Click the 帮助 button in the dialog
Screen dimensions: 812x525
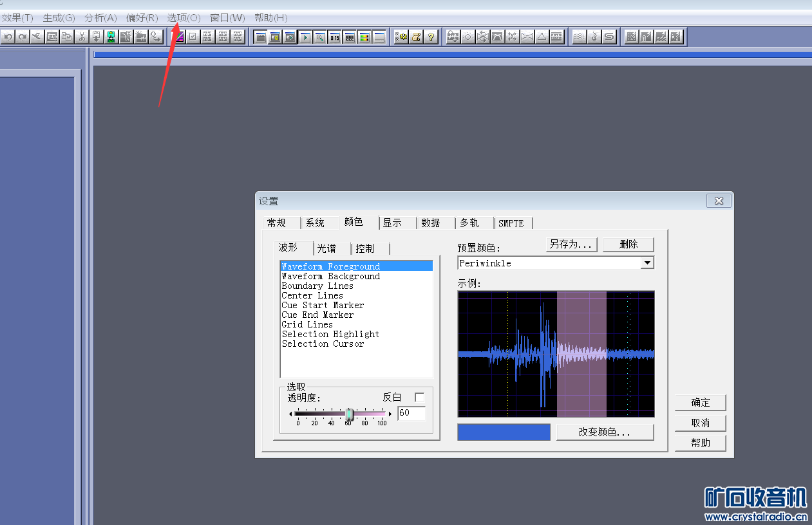pos(701,443)
